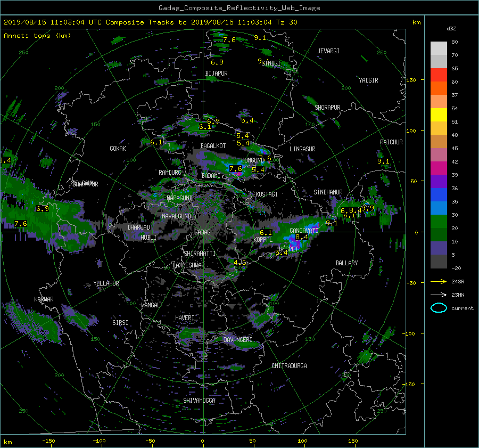
Task: Click the 'Annot: tops (km)' annotation text
Action: point(37,36)
